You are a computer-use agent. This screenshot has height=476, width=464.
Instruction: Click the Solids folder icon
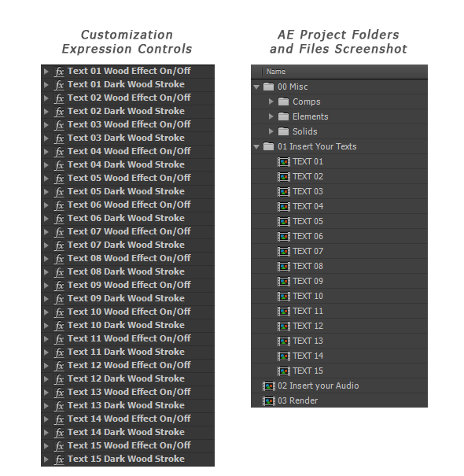point(283,131)
